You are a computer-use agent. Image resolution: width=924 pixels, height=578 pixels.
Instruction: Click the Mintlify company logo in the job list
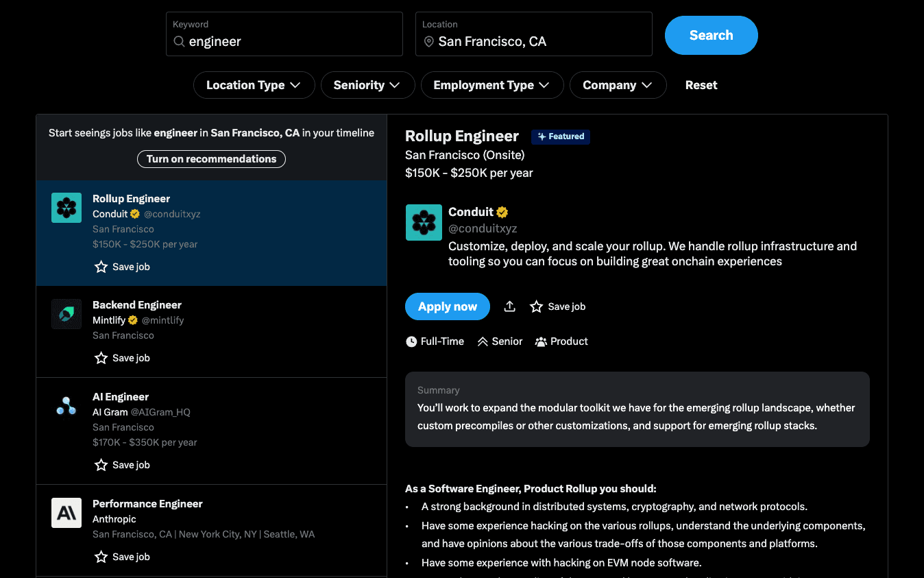pos(66,314)
